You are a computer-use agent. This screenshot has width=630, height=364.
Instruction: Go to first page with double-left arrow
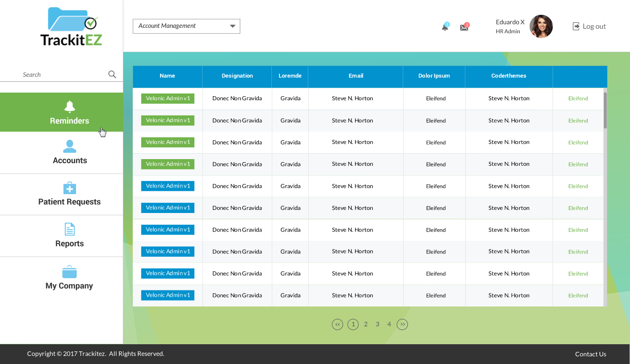337,324
